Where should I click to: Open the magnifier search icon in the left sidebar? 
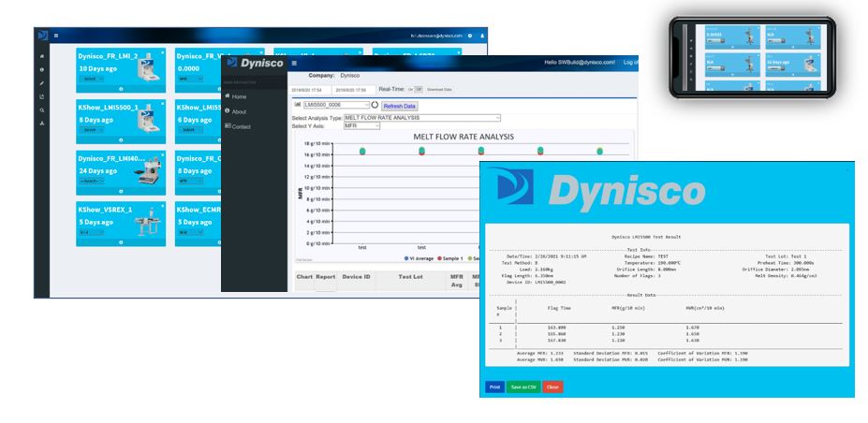[42, 110]
